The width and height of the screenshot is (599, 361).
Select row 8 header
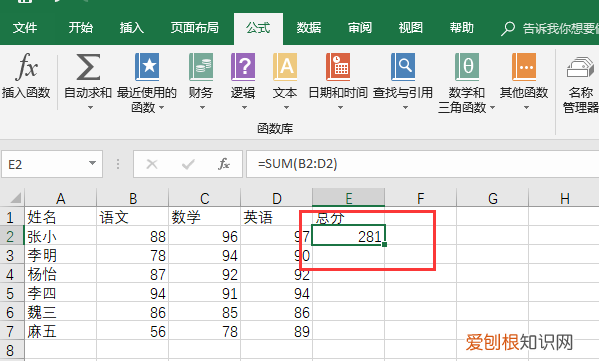point(11,350)
